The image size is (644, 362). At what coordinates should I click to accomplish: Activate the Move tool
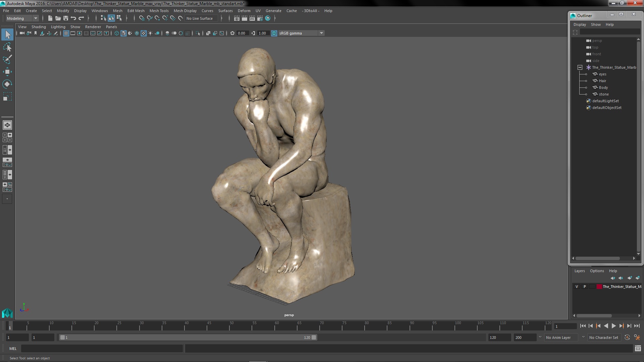pos(7,72)
